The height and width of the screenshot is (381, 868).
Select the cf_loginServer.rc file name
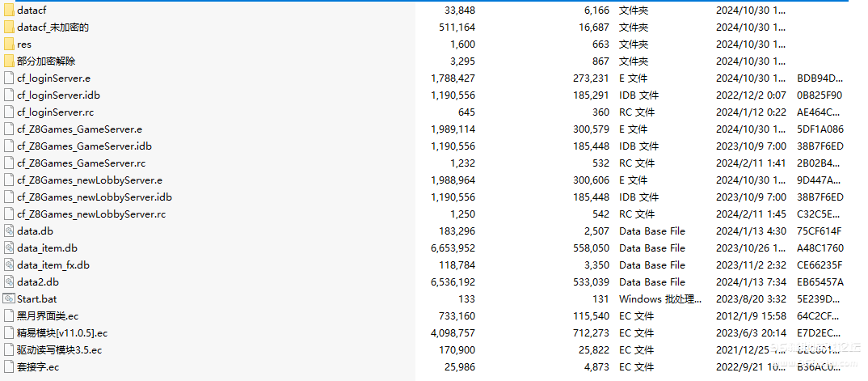55,112
